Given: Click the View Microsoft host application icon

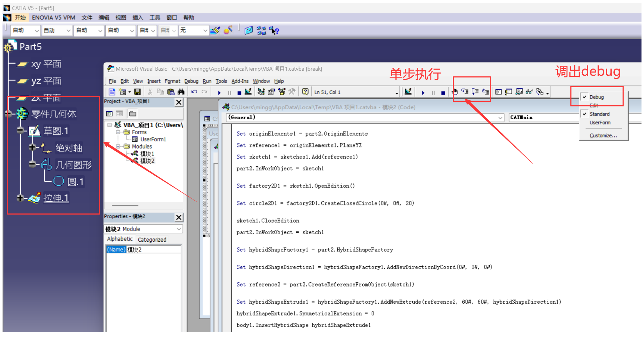Looking at the screenshot, I should click(x=112, y=92).
